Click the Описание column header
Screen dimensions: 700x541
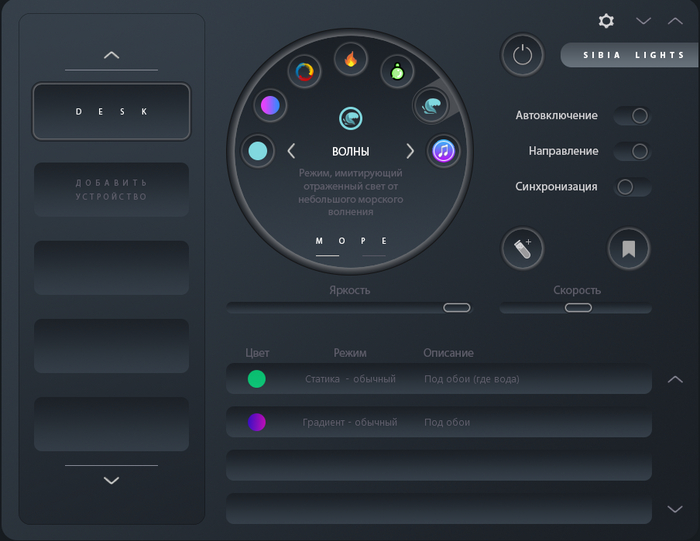click(448, 353)
